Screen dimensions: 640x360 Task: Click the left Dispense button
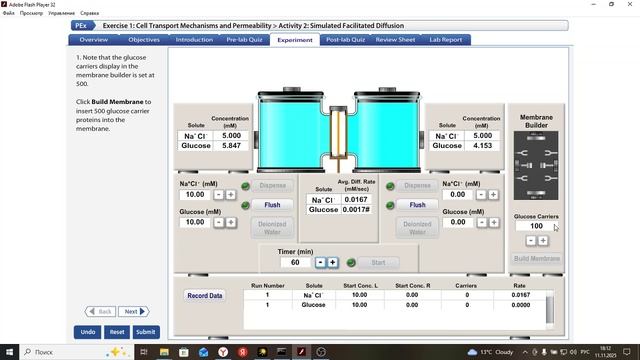(x=272, y=185)
